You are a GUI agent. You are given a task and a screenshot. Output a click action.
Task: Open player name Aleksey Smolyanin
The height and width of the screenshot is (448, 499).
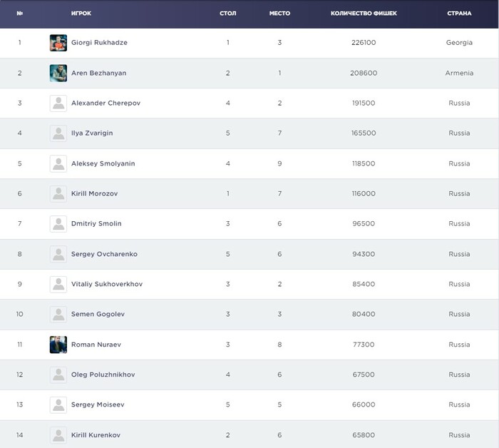tap(103, 163)
